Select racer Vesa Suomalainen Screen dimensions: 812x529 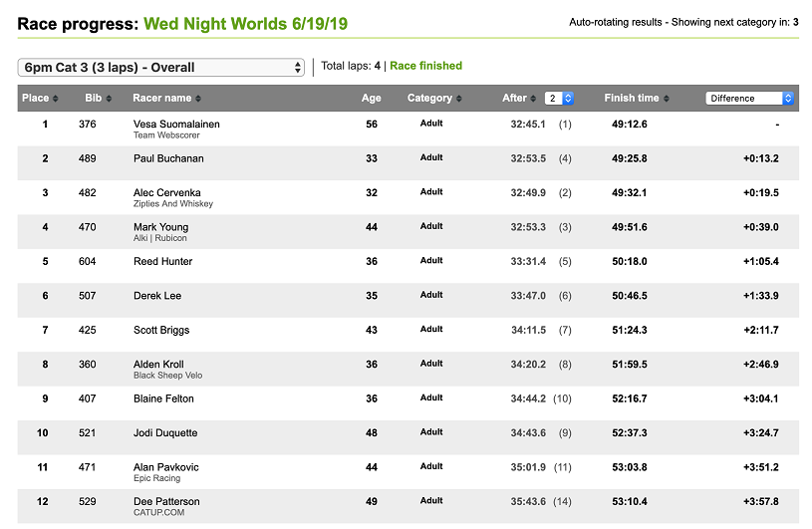click(x=176, y=125)
